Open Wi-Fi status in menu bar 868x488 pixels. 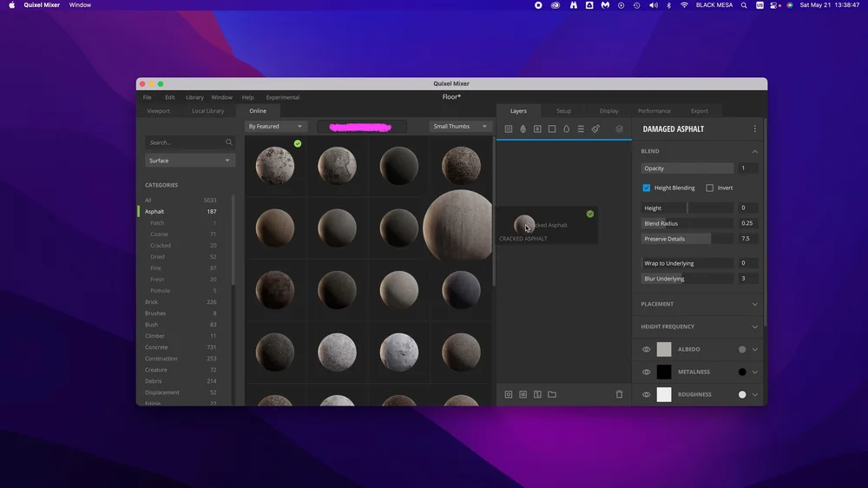point(684,5)
